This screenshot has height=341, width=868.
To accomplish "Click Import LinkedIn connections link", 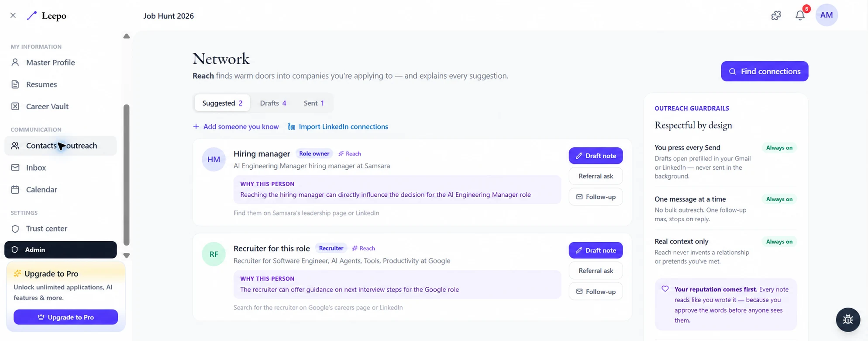I will (x=338, y=126).
